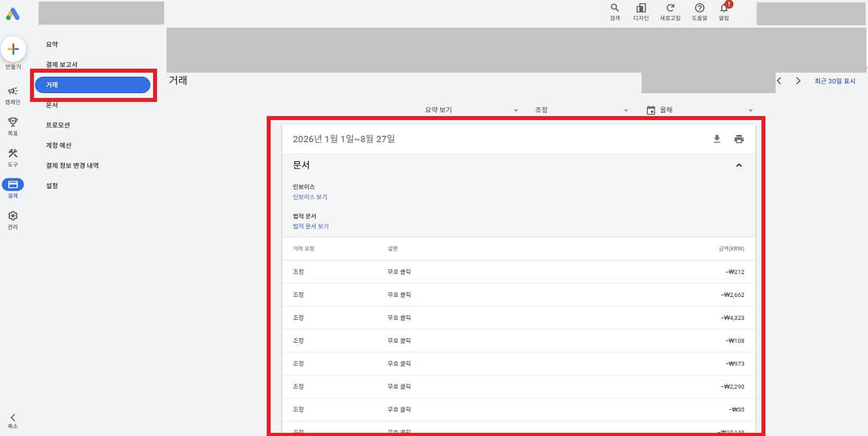This screenshot has width=868, height=436.
Task: Open 결제 정보 변경 내역 menu item
Action: pyautogui.click(x=72, y=166)
